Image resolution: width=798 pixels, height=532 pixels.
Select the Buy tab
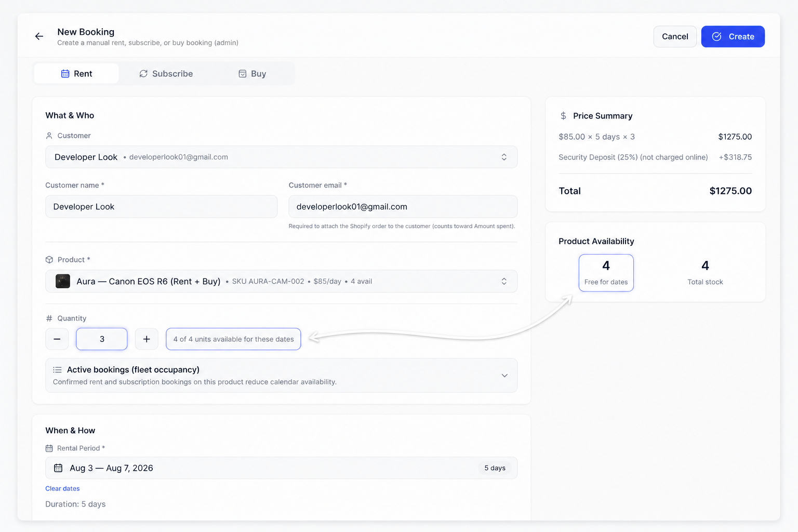click(x=252, y=74)
